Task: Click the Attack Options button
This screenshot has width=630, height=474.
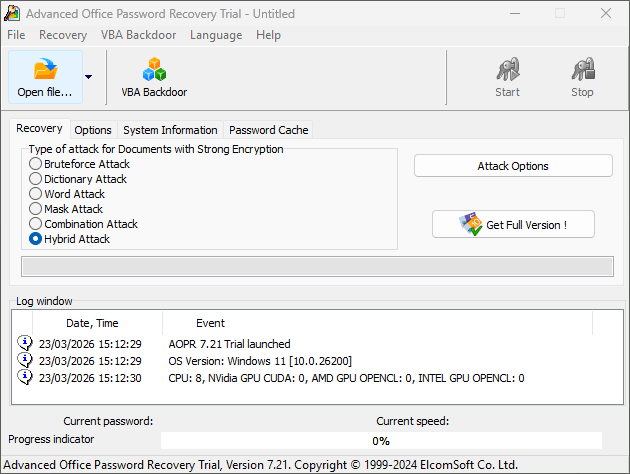Action: [513, 166]
